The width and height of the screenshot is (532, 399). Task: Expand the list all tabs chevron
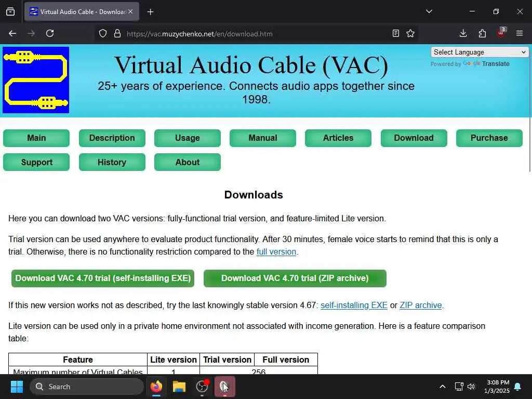point(429,11)
